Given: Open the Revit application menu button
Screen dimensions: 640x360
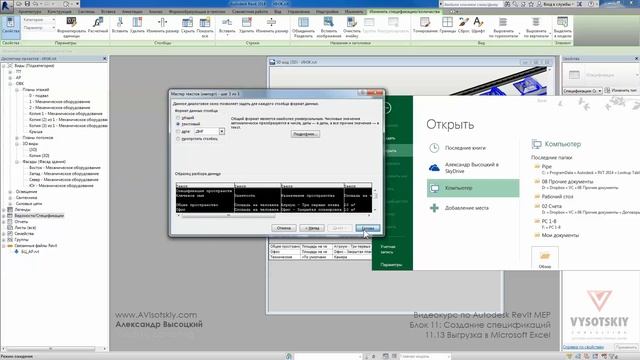Looking at the screenshot, I should click(x=6, y=6).
